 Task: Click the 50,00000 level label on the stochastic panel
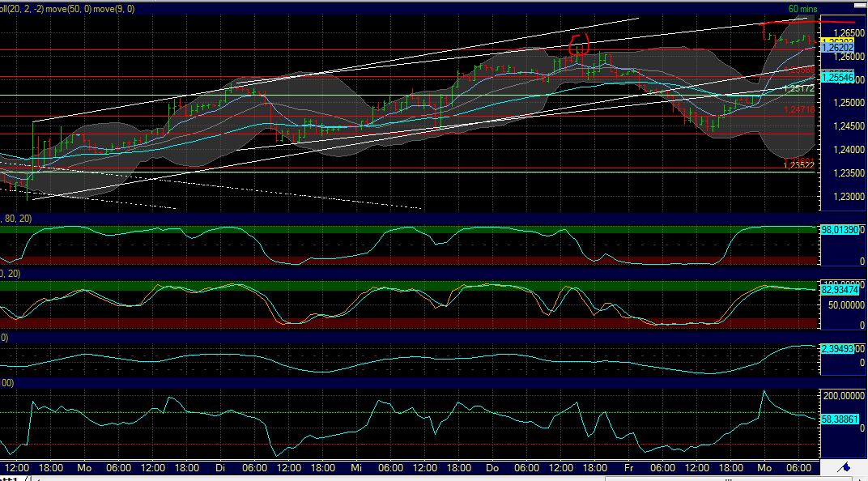pos(846,305)
